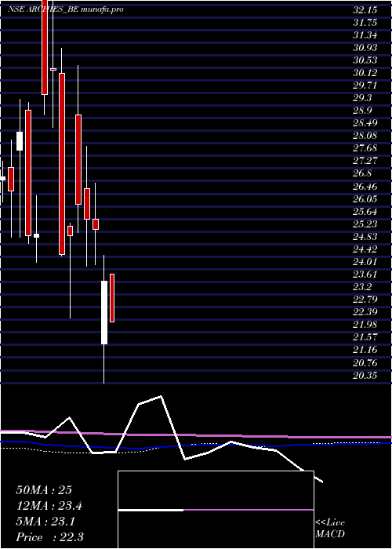Click the NSE ARCHIES_BE munafa.pro title text
Screen dimensions: 392x549
point(66,9)
